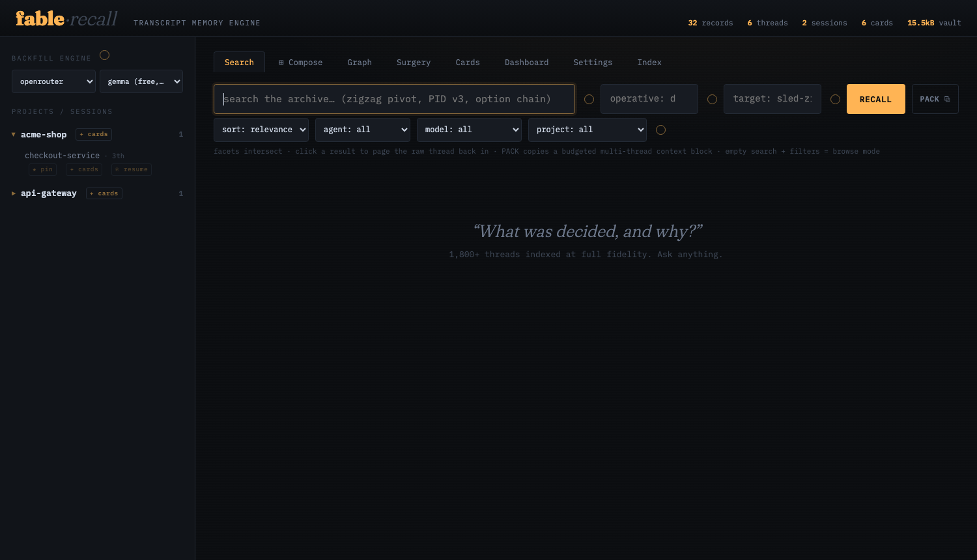Click the circle icon after the operative field
This screenshot has height=560, width=977.
pos(712,100)
